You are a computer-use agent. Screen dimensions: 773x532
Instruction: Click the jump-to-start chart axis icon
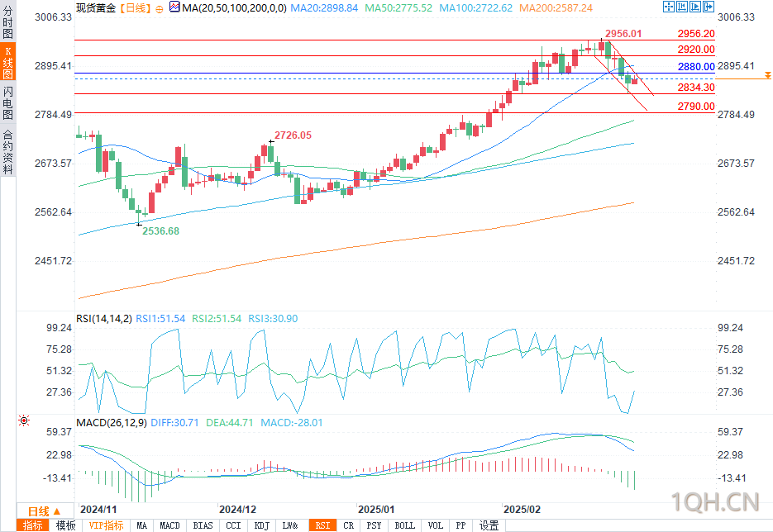click(x=682, y=7)
